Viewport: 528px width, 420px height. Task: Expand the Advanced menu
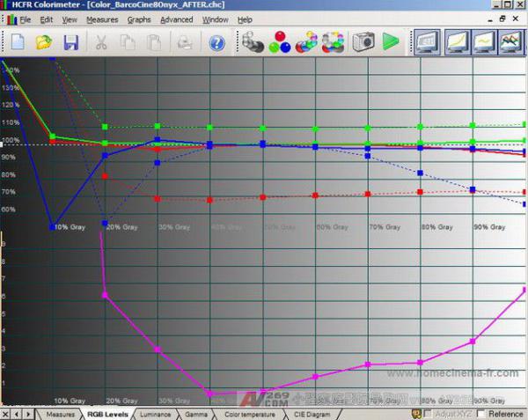(x=176, y=19)
